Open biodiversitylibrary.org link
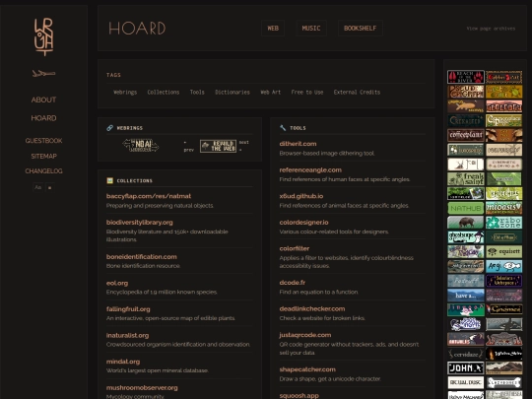The height and width of the screenshot is (399, 532). 140,223
